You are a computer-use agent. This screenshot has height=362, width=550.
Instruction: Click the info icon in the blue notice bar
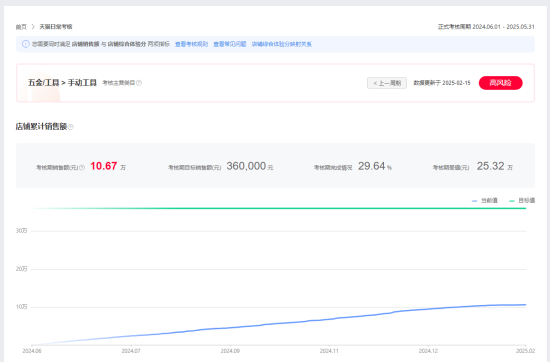coord(25,44)
